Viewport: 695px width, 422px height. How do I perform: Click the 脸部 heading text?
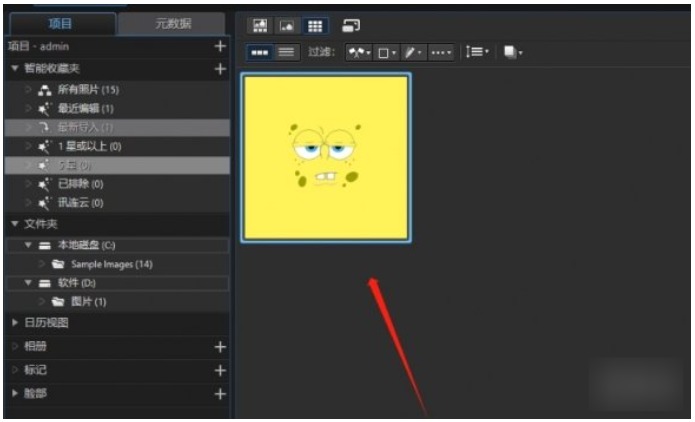click(35, 393)
